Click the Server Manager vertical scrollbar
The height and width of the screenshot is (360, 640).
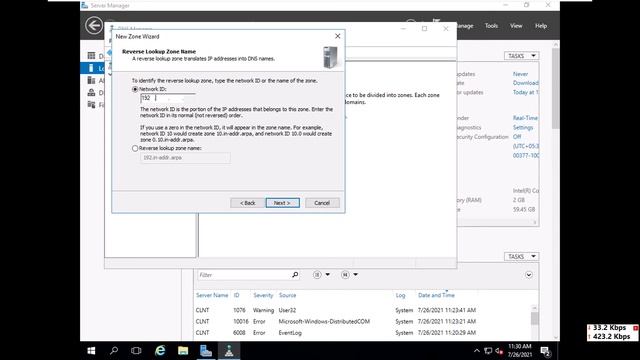click(556, 191)
